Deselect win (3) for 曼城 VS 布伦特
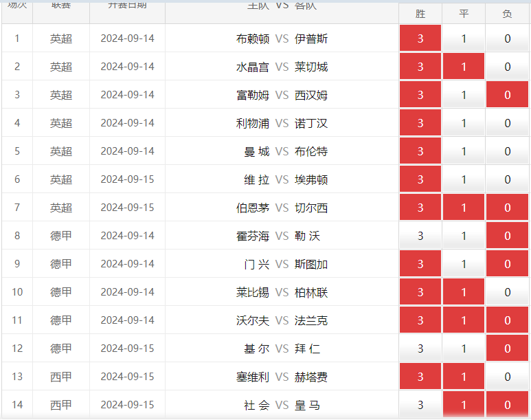Image resolution: width=531 pixels, height=420 pixels. click(420, 151)
